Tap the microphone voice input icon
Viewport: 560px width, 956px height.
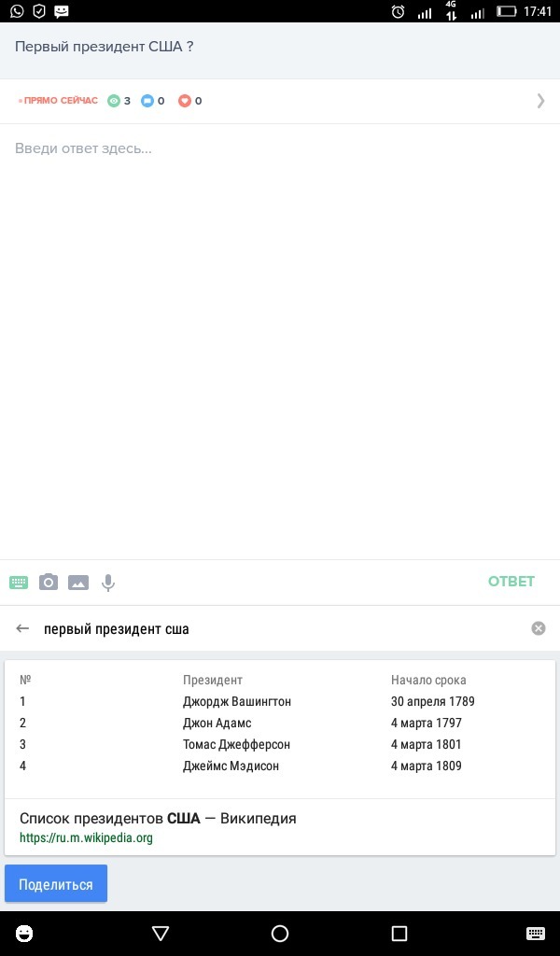pyautogui.click(x=108, y=583)
